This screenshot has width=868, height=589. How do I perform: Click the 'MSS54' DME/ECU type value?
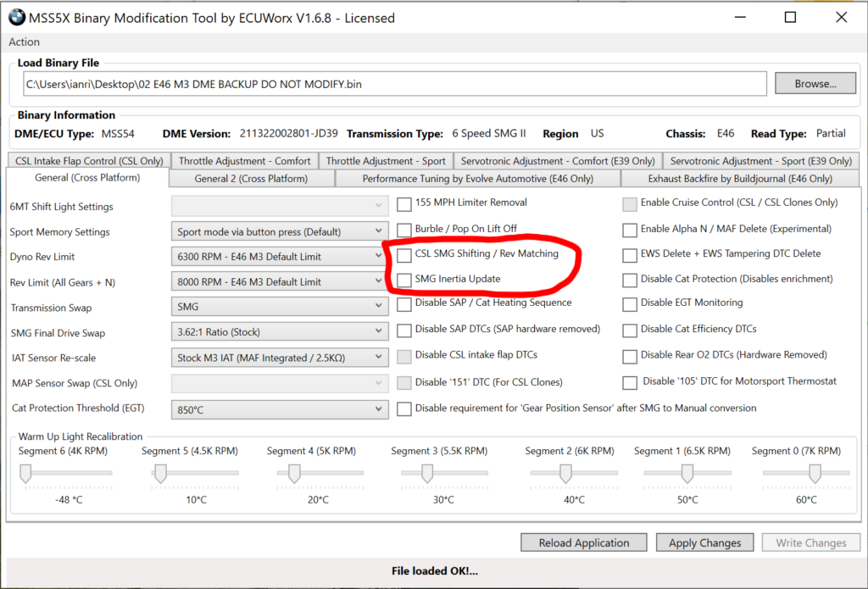coord(118,133)
